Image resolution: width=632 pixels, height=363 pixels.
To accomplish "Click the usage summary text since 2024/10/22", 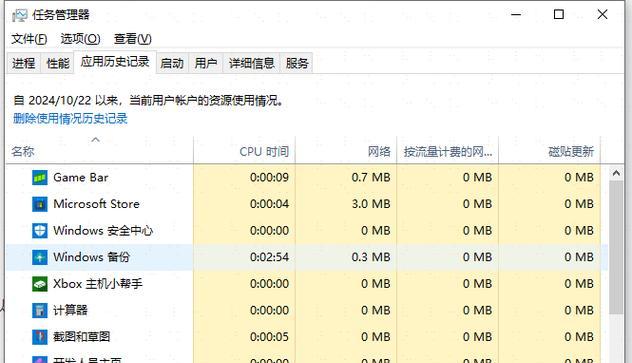I will coord(148,100).
